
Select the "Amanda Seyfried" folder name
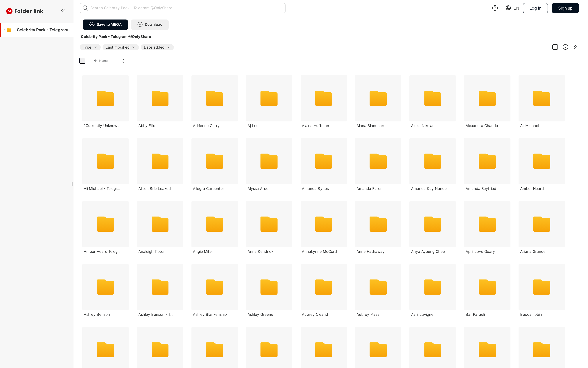coord(481,189)
